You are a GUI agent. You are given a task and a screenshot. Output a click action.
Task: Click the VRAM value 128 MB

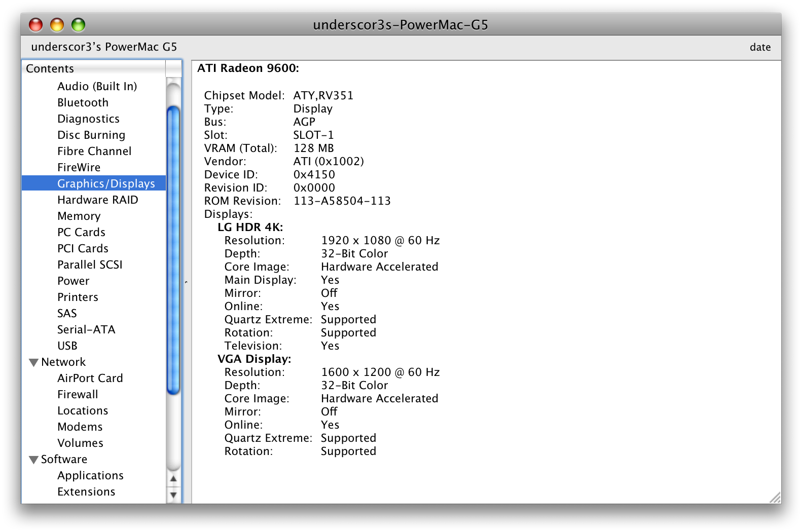pos(314,148)
